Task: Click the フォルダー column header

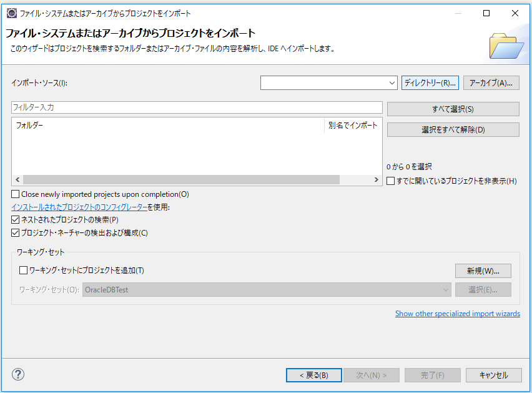Action: 168,125
